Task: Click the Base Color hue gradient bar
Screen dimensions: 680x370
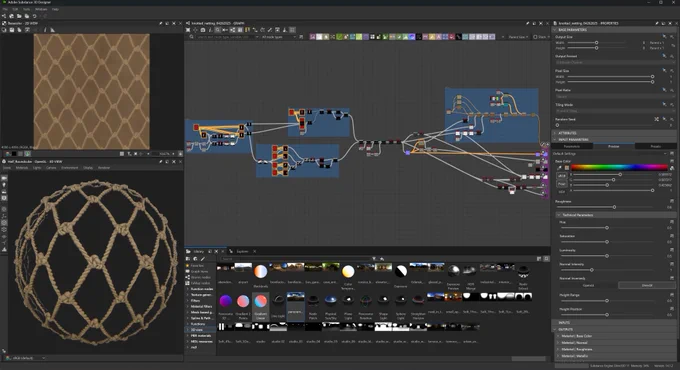Action: pos(619,167)
